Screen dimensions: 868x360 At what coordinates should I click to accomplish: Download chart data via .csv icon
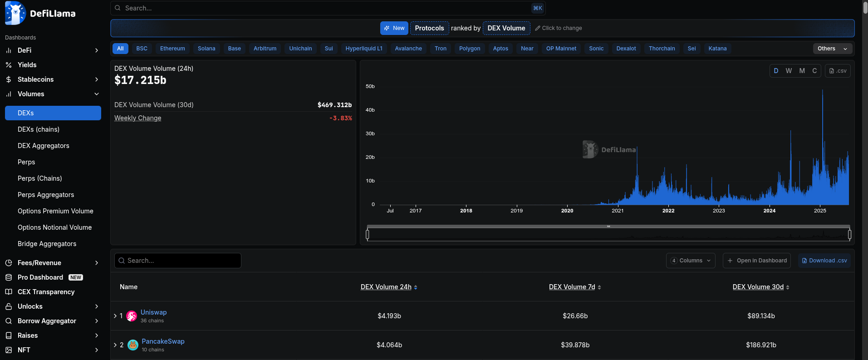pyautogui.click(x=838, y=71)
